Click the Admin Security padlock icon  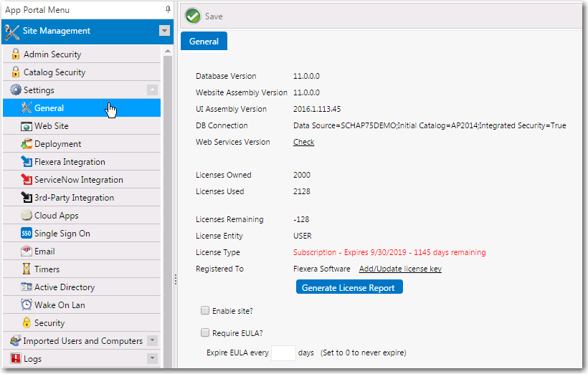pos(15,54)
